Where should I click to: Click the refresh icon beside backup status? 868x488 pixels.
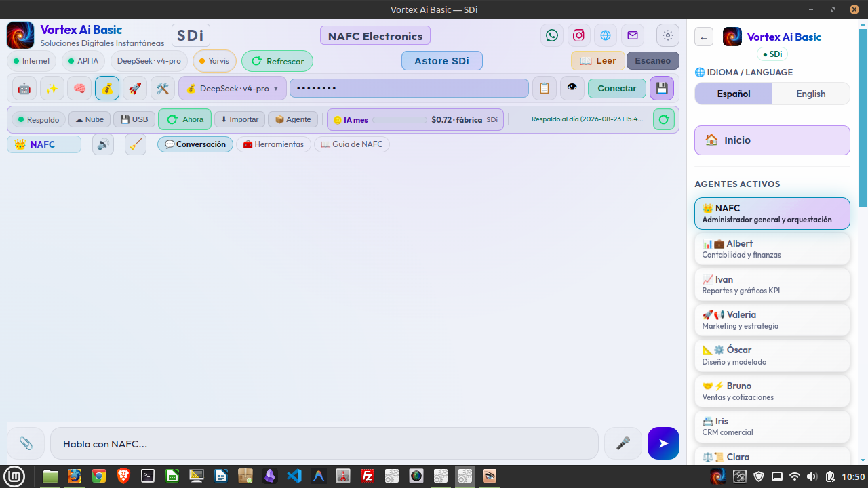[x=664, y=119]
